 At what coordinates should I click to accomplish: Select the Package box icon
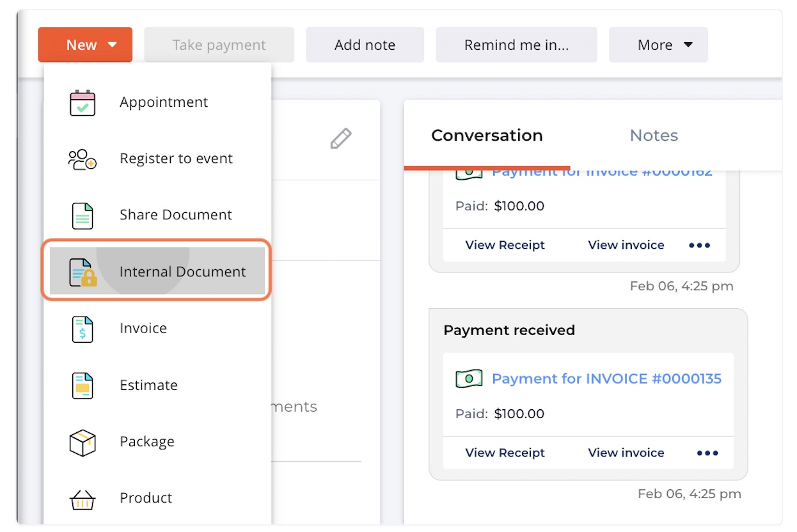click(x=83, y=441)
